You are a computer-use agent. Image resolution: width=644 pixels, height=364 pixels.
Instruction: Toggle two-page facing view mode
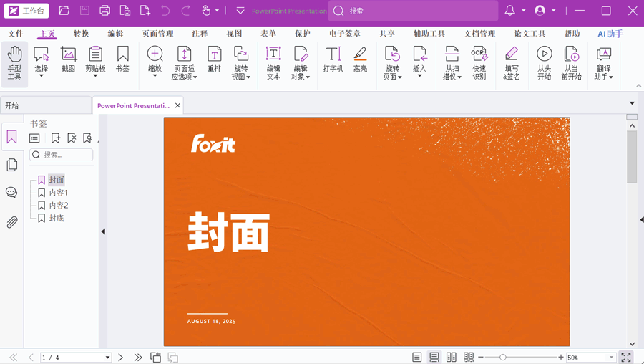[452, 357]
